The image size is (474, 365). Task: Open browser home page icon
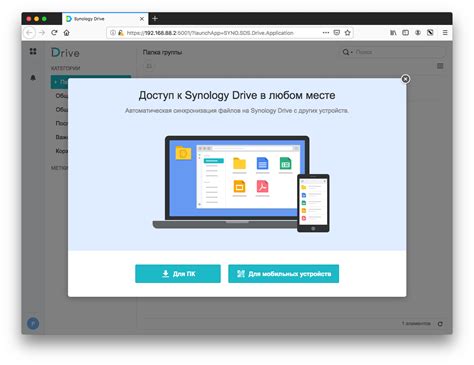coord(67,33)
